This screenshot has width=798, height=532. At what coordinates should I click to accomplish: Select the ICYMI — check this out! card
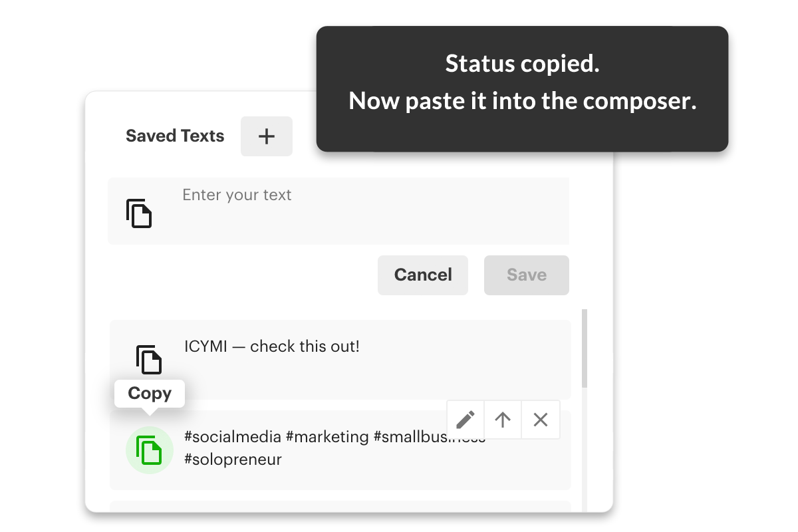point(340,360)
